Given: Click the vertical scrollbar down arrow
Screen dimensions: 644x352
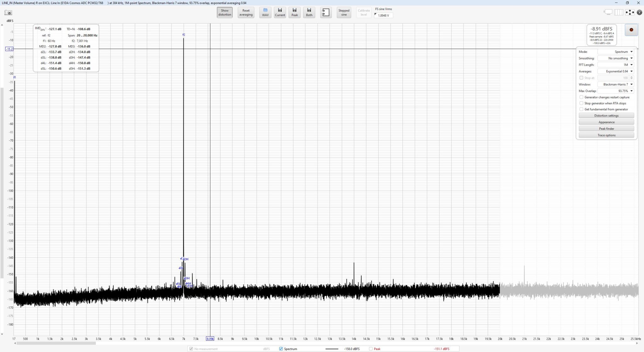Looking at the screenshot, I should coord(2,334).
